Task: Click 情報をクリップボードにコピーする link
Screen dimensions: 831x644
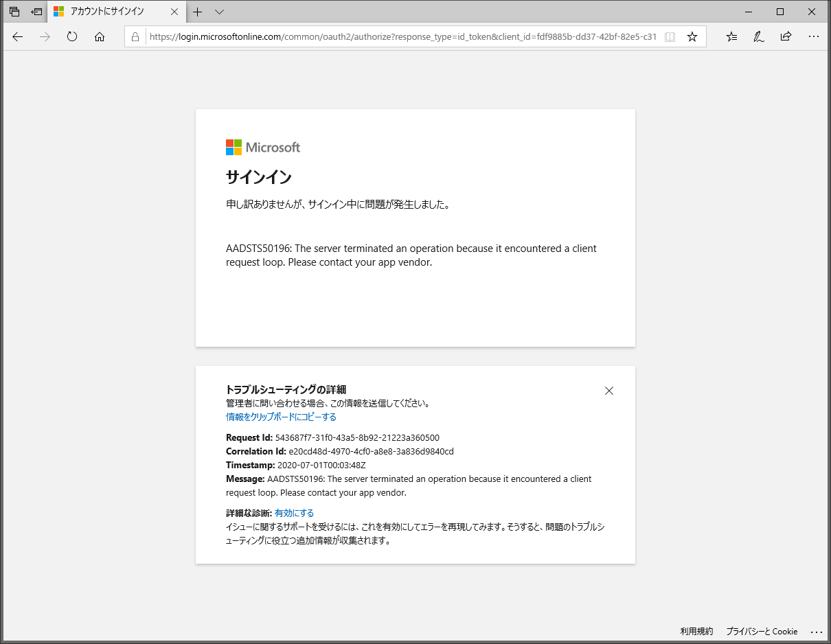Action: pyautogui.click(x=281, y=417)
